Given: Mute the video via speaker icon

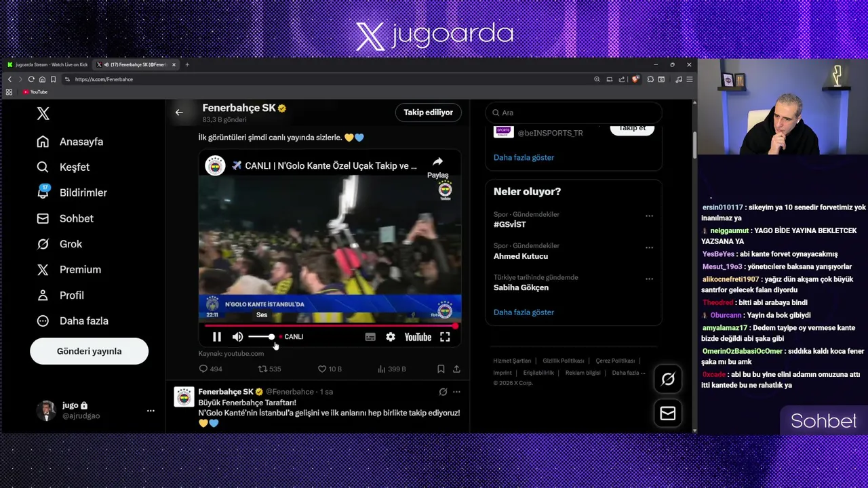Looking at the screenshot, I should [237, 337].
